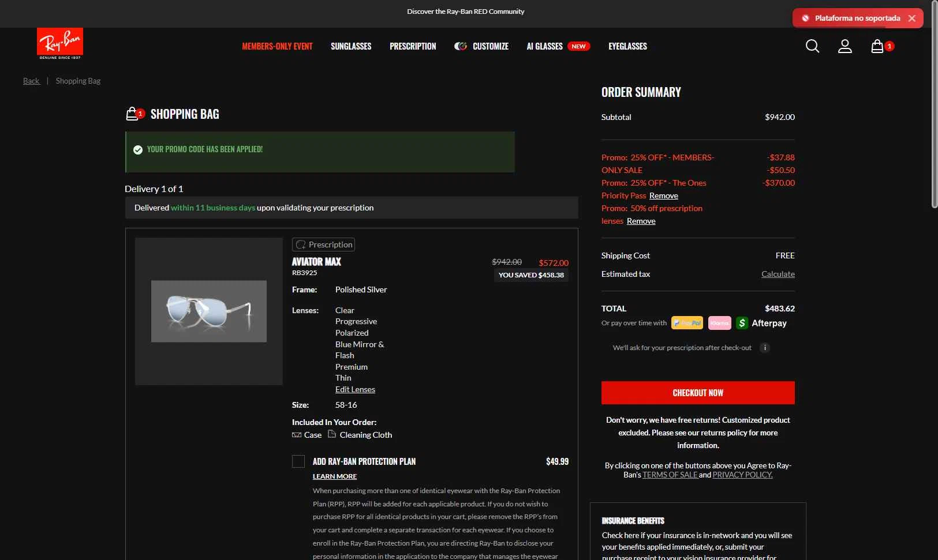The height and width of the screenshot is (560, 938).
Task: Open the Eyeglasses menu
Action: [x=627, y=46]
